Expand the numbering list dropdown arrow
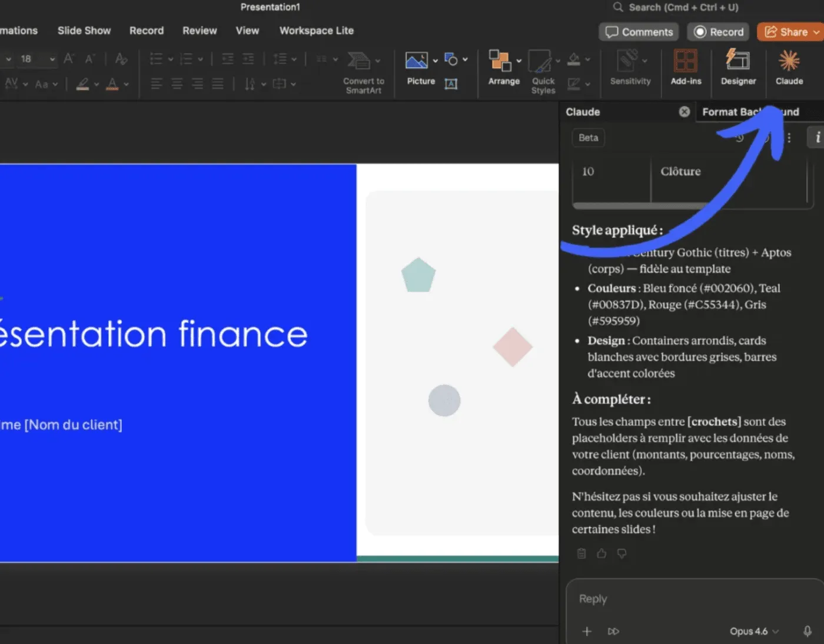This screenshot has width=824, height=644. (x=201, y=59)
